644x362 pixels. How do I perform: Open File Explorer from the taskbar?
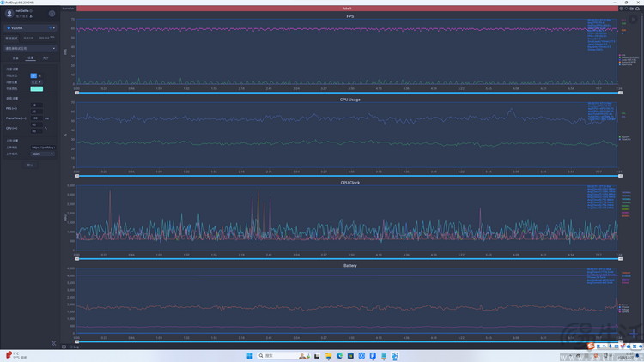coord(328,356)
